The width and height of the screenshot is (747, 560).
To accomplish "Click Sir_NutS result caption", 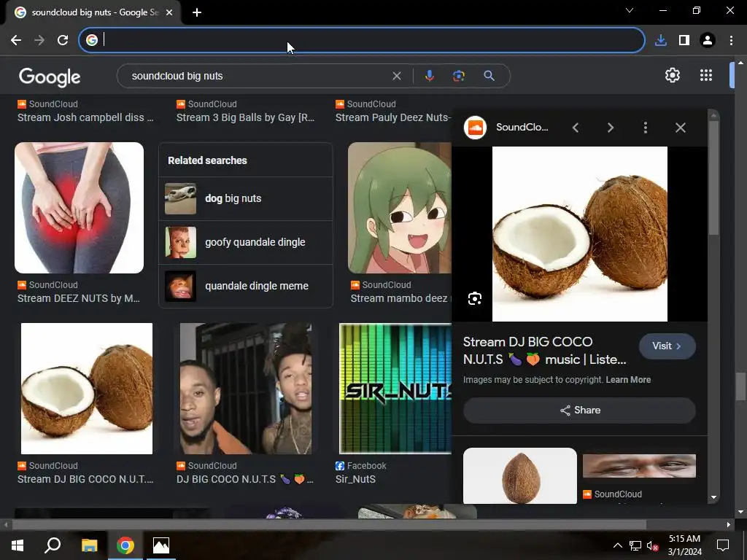I will pyautogui.click(x=355, y=480).
